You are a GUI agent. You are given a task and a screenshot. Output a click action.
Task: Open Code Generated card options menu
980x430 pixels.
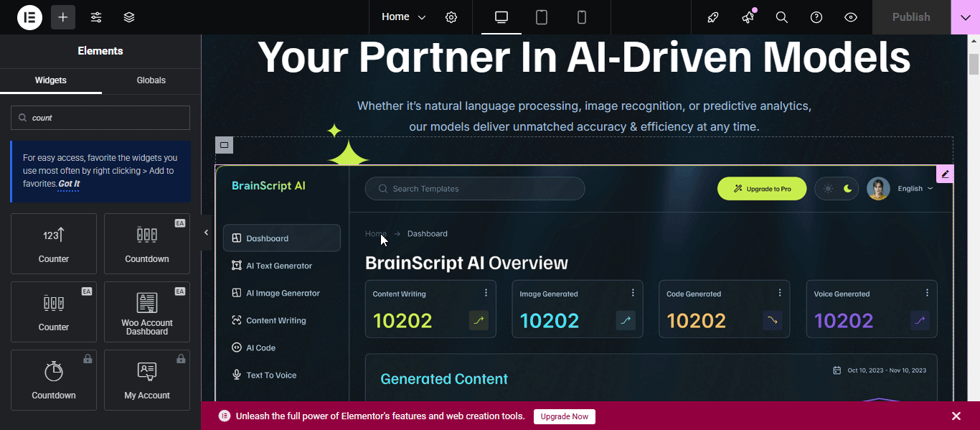pyautogui.click(x=780, y=293)
